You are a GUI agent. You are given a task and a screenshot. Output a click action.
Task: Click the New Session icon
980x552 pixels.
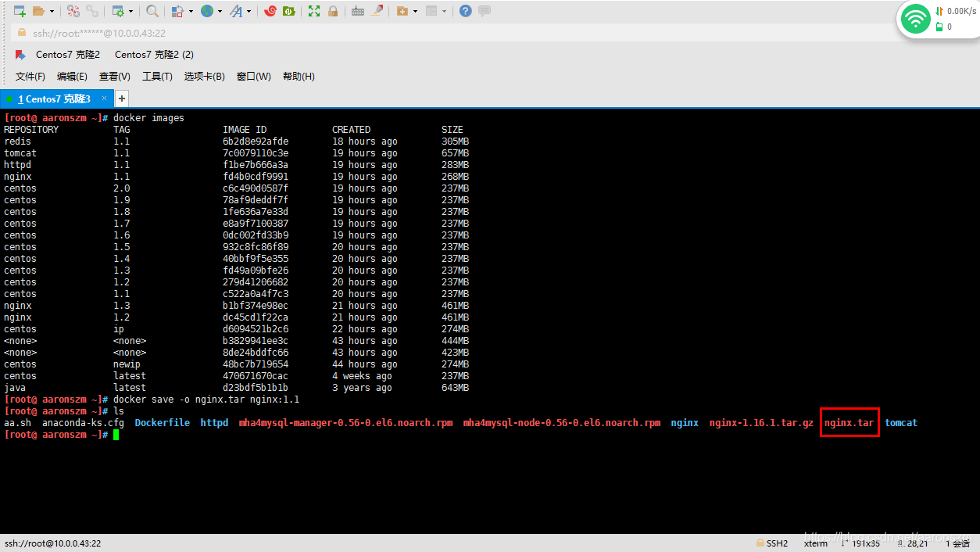click(x=19, y=11)
